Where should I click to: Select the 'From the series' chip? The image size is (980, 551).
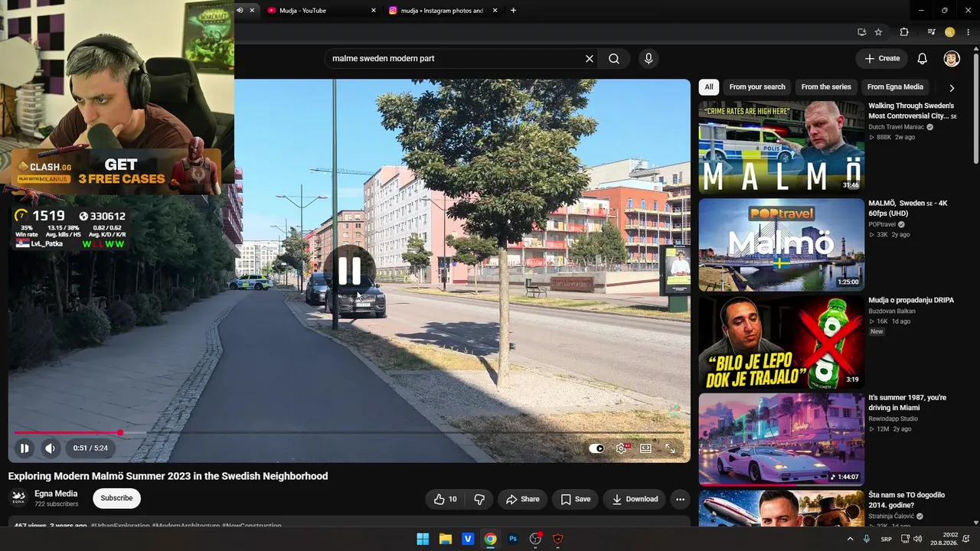pyautogui.click(x=826, y=87)
